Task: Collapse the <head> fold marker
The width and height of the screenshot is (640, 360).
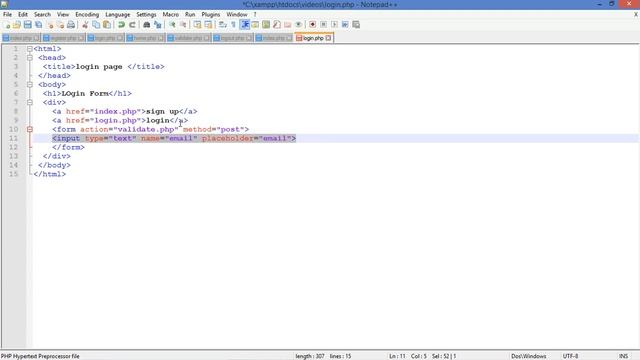Action: coord(30,58)
